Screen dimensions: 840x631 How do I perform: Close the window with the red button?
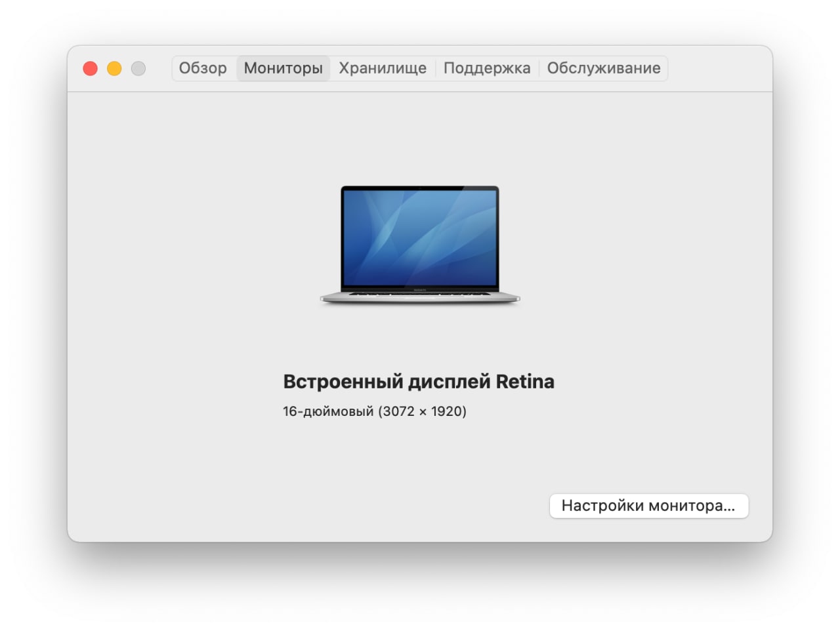(x=90, y=68)
